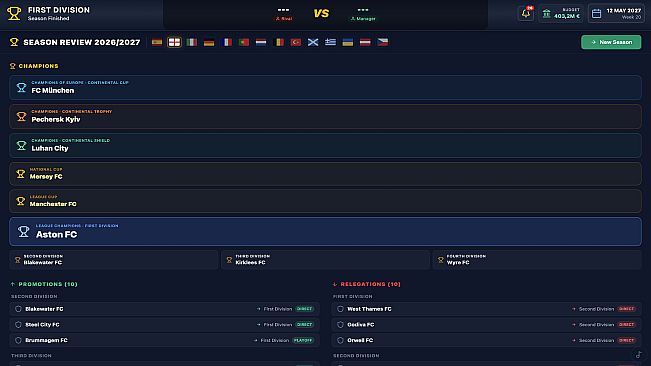651x366 pixels.
Task: Click the Luhan City trophy icon
Action: [22, 145]
